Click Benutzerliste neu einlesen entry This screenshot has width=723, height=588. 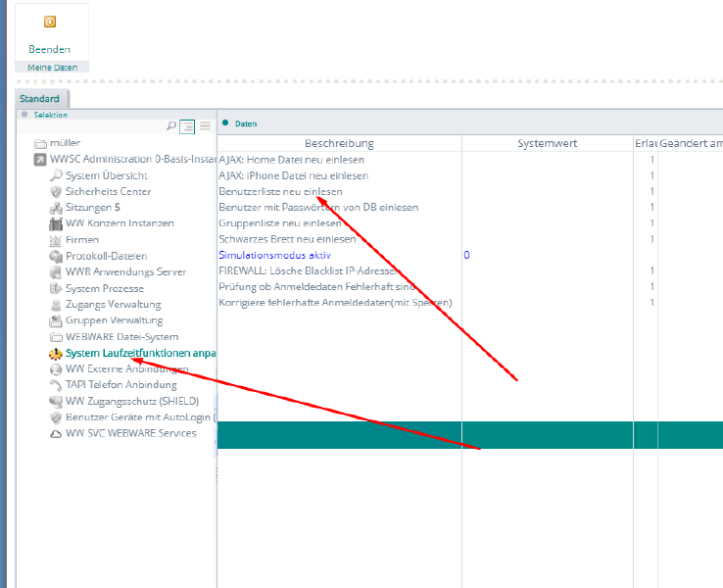click(280, 191)
